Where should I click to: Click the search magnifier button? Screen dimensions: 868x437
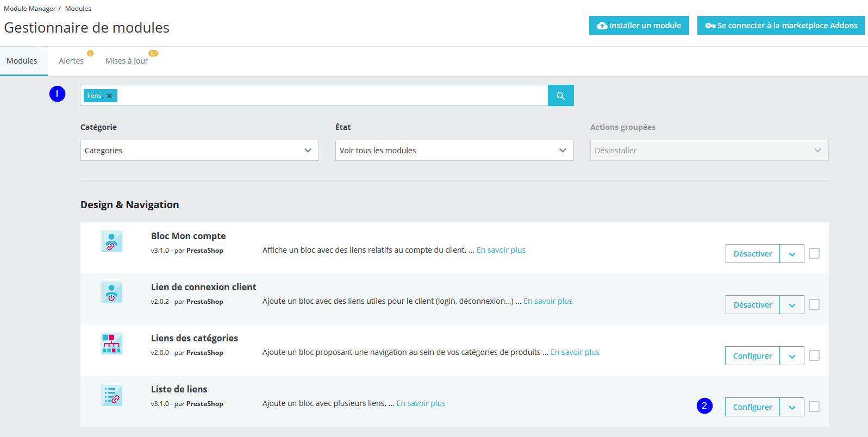pyautogui.click(x=560, y=96)
